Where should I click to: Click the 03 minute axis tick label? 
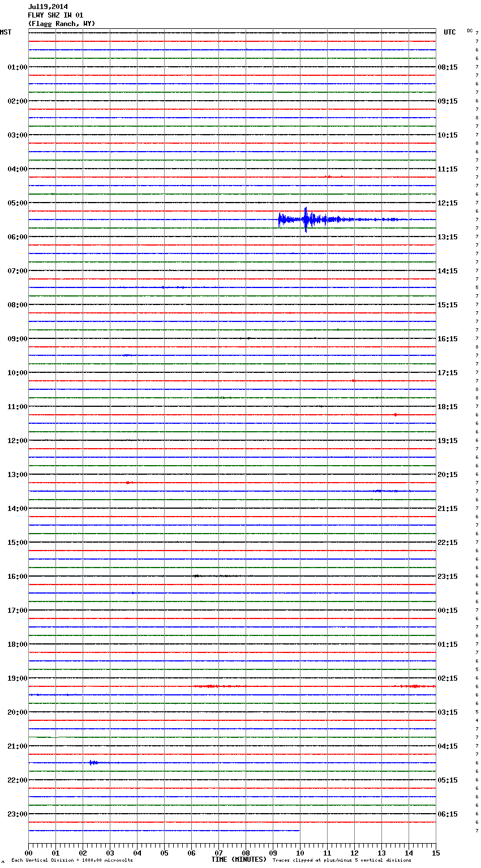pyautogui.click(x=110, y=853)
